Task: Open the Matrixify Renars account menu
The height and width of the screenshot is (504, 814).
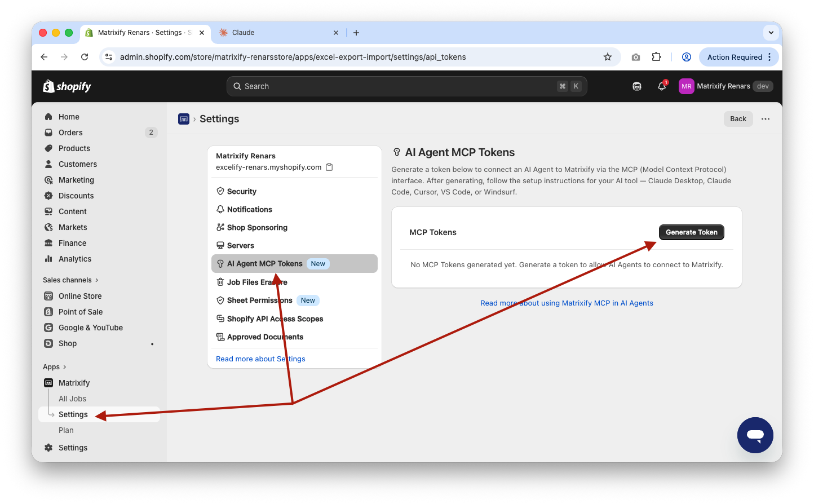Action: (725, 86)
